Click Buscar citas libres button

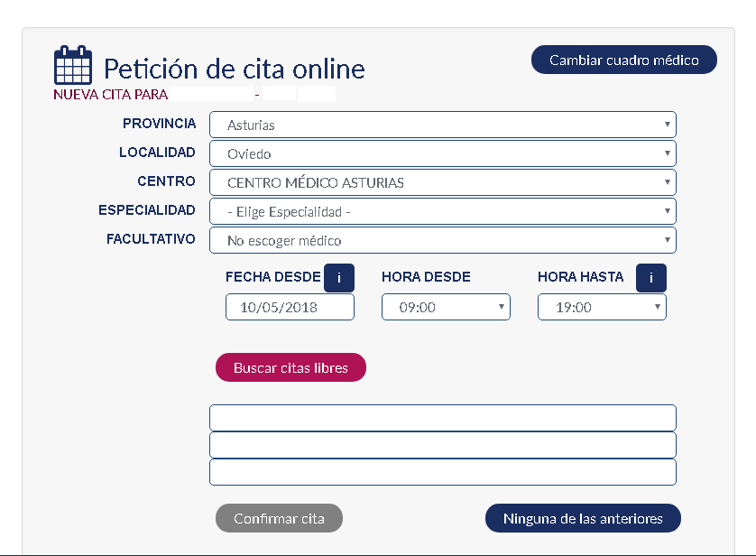point(290,368)
